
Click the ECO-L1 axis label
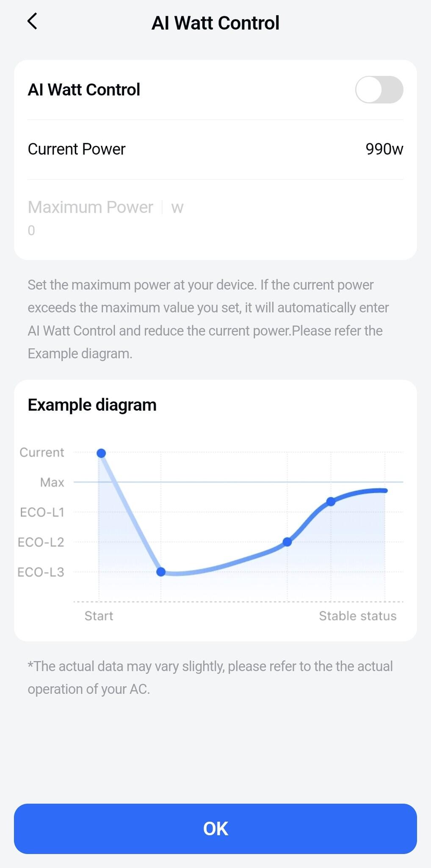pos(42,512)
